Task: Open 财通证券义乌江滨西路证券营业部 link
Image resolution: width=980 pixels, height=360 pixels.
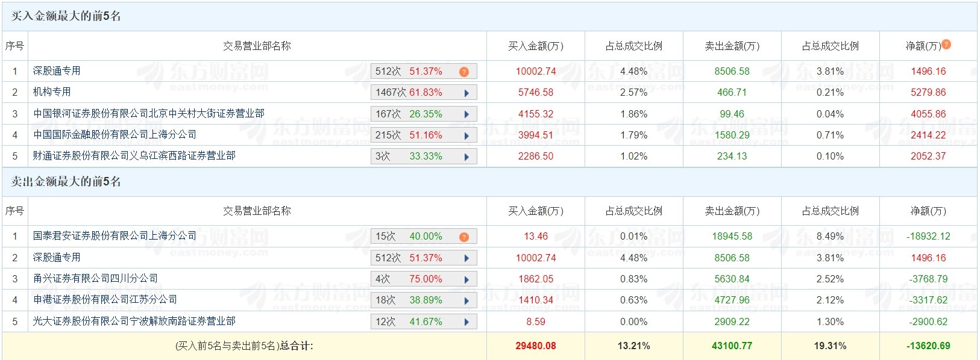Action: click(x=134, y=155)
